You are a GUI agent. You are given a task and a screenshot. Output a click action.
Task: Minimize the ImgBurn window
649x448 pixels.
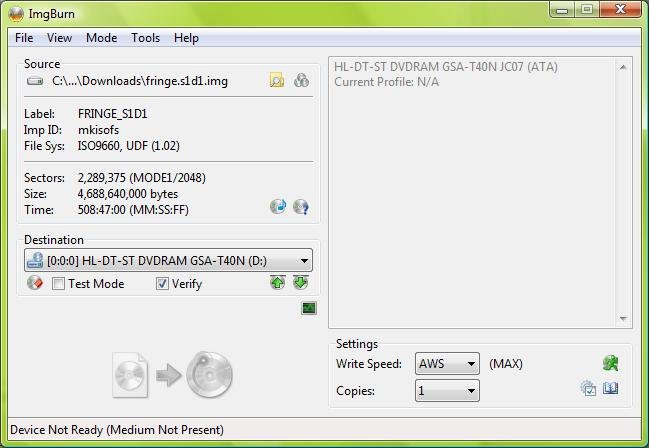562,10
